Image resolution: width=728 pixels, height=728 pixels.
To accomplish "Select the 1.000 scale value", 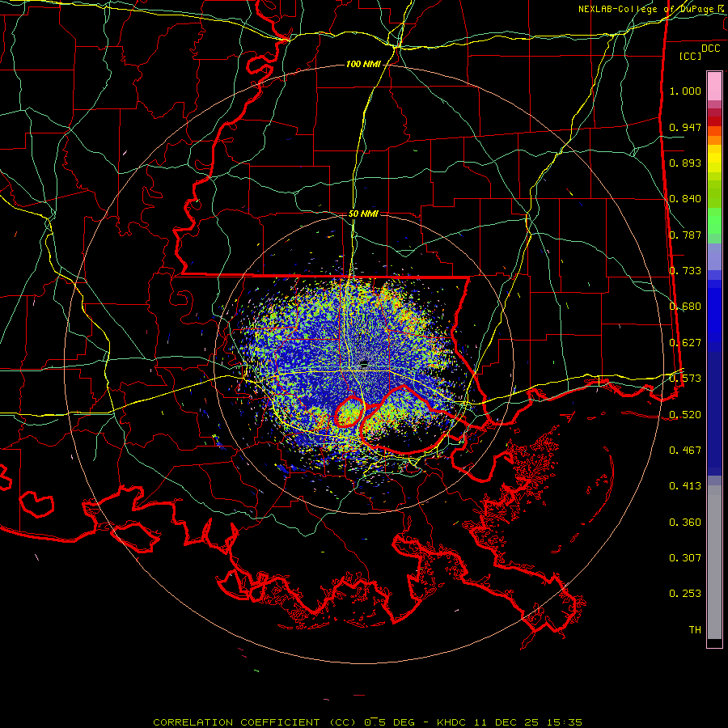I will pyautogui.click(x=685, y=91).
